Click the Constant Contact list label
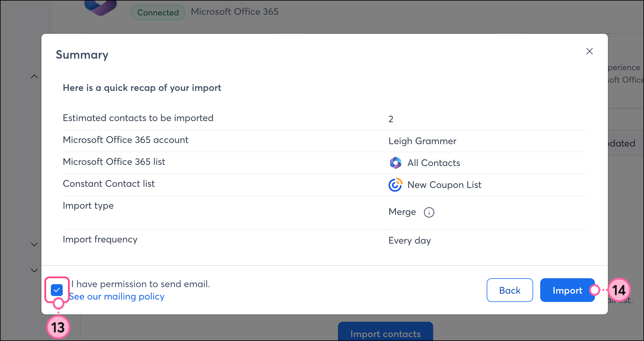This screenshot has height=341, width=644. click(109, 184)
